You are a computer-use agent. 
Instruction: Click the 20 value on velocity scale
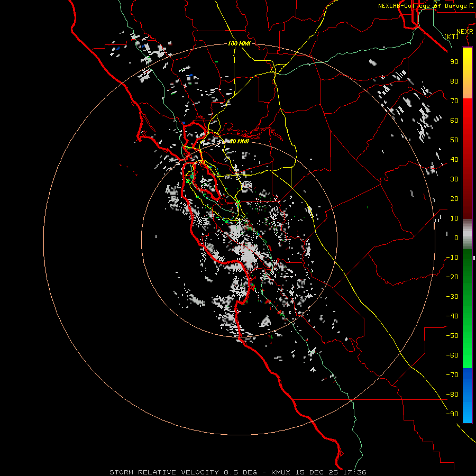pyautogui.click(x=454, y=198)
